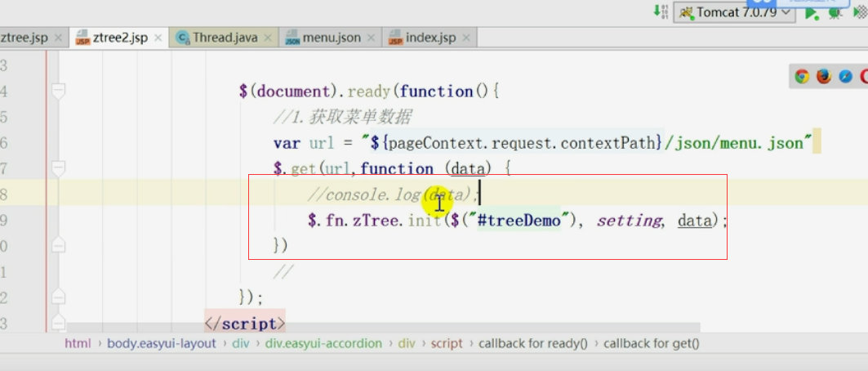Select 'callback for ready()' breadcrumb
Screen dimensions: 868x371
click(533, 343)
